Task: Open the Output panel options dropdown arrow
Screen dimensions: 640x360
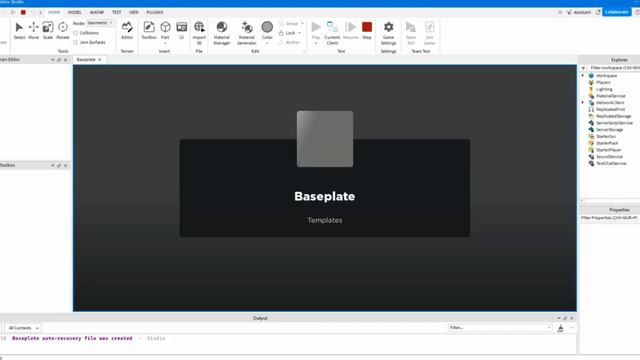Action: [559, 318]
